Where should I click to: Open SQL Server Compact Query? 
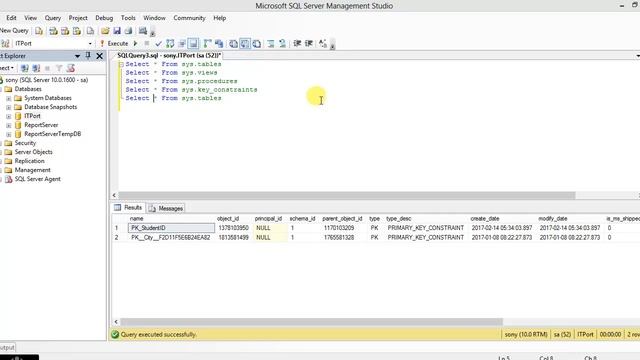click(90, 31)
